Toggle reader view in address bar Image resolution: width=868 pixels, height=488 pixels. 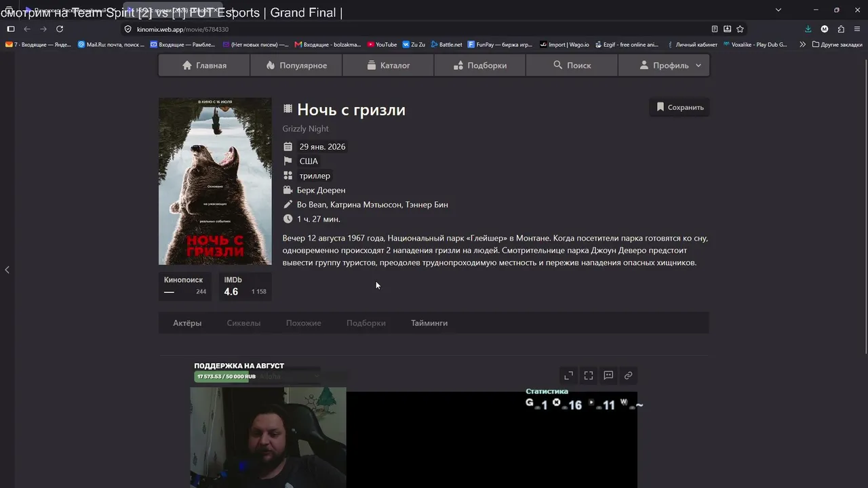click(x=715, y=29)
